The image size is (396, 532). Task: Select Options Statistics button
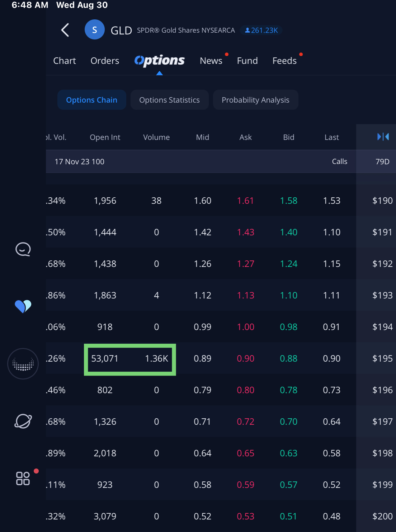(x=169, y=100)
